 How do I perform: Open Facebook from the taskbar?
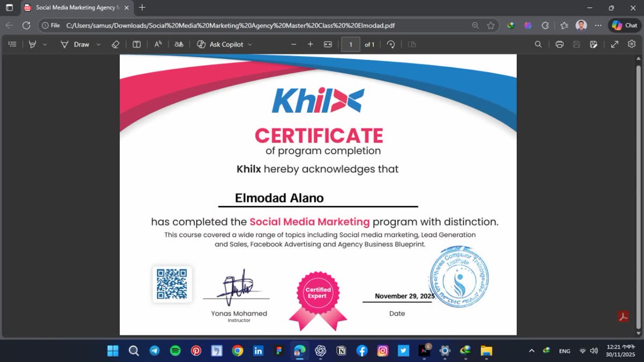point(362,351)
